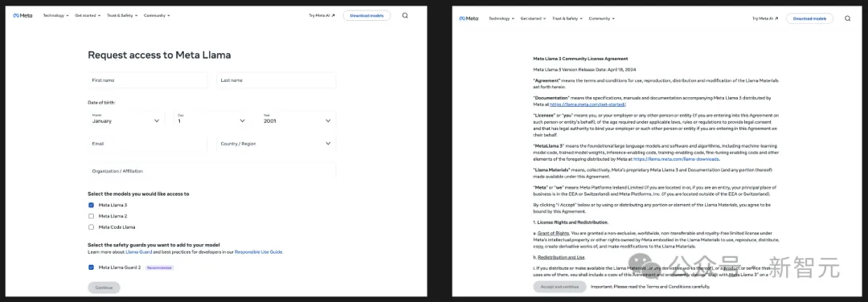Image resolution: width=868 pixels, height=302 pixels.
Task: Check the Meta Code Llama checkbox
Action: pos(92,227)
